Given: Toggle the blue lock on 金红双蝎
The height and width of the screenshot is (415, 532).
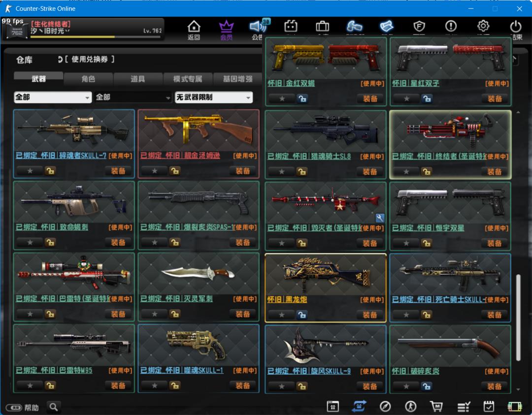Looking at the screenshot, I should click(302, 98).
